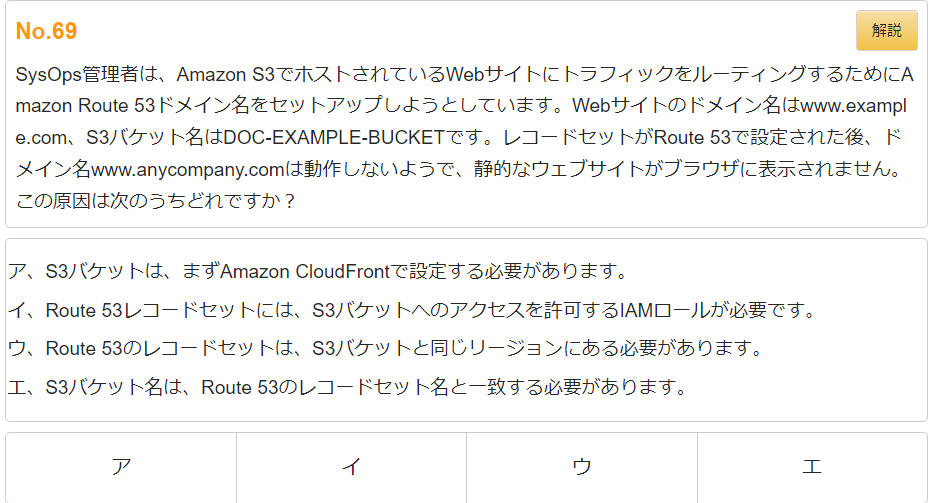Choose answer ウ button
Screen dimensions: 933x503
(582, 468)
